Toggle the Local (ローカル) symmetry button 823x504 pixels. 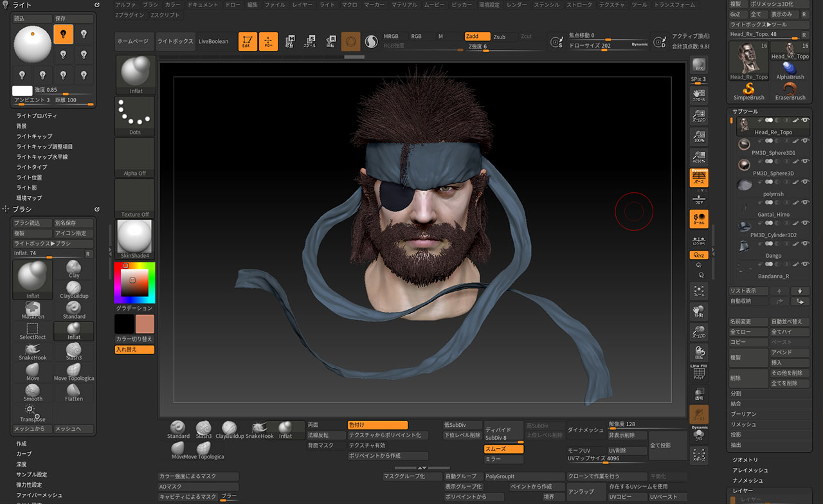tap(698, 220)
